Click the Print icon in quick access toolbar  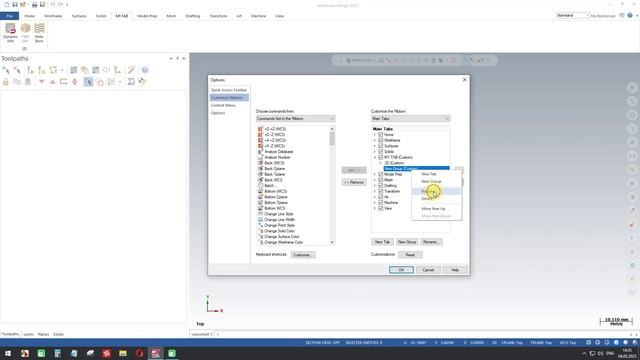pos(35,4)
